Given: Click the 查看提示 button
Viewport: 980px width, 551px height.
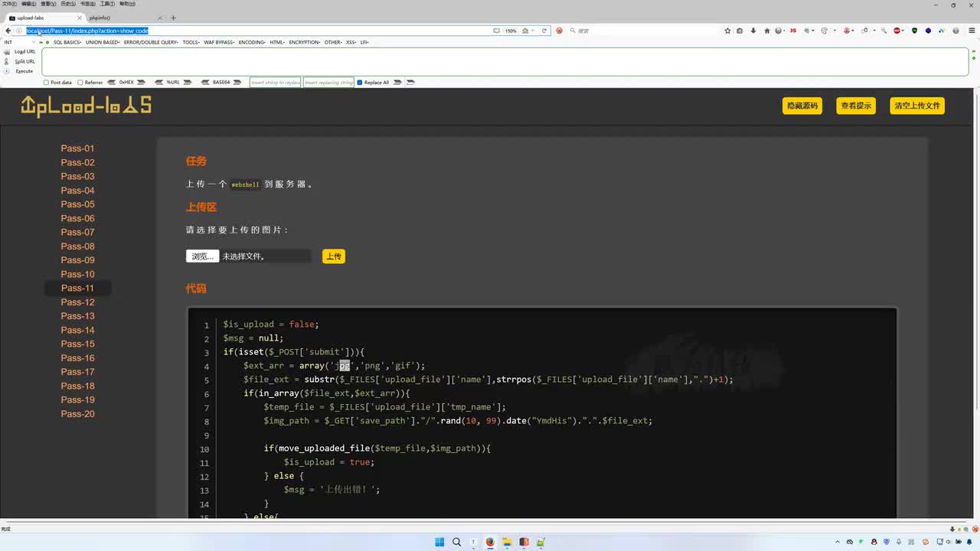Looking at the screenshot, I should point(856,106).
